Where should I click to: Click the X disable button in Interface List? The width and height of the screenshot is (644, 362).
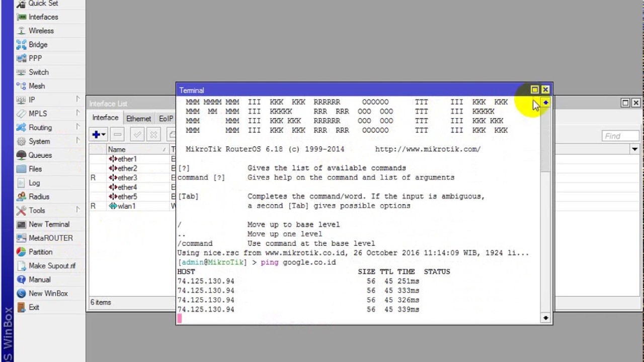[153, 134]
